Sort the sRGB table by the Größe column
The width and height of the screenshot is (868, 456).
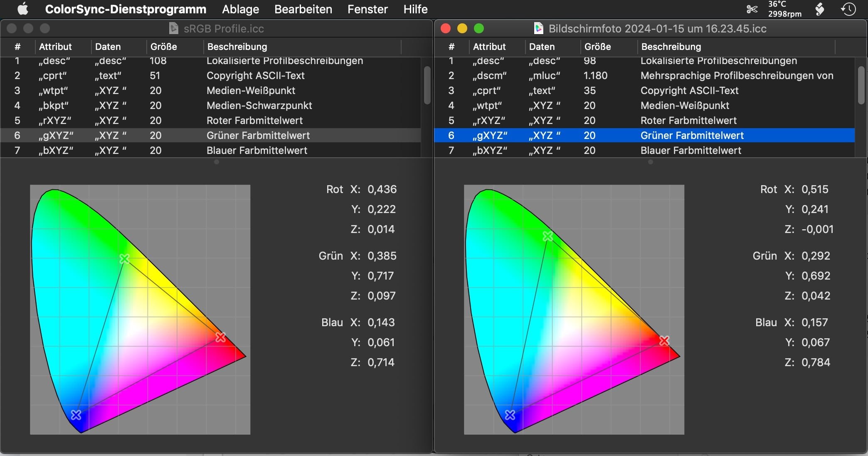point(175,47)
